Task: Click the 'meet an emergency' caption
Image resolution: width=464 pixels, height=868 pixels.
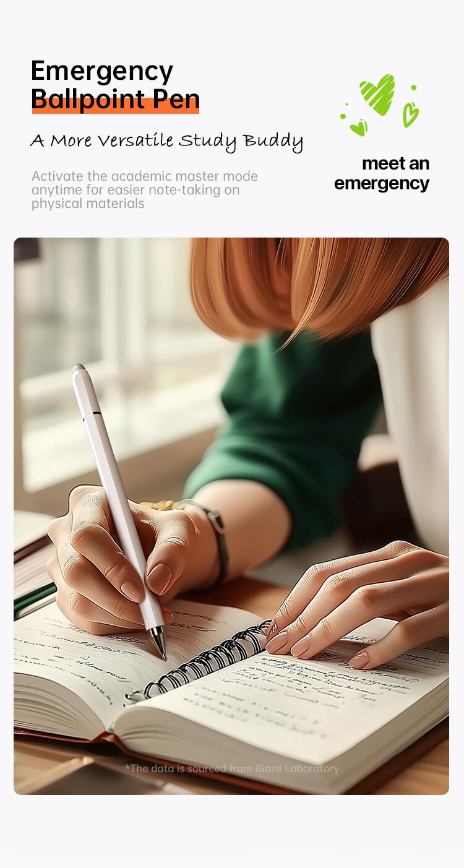Action: point(382,173)
